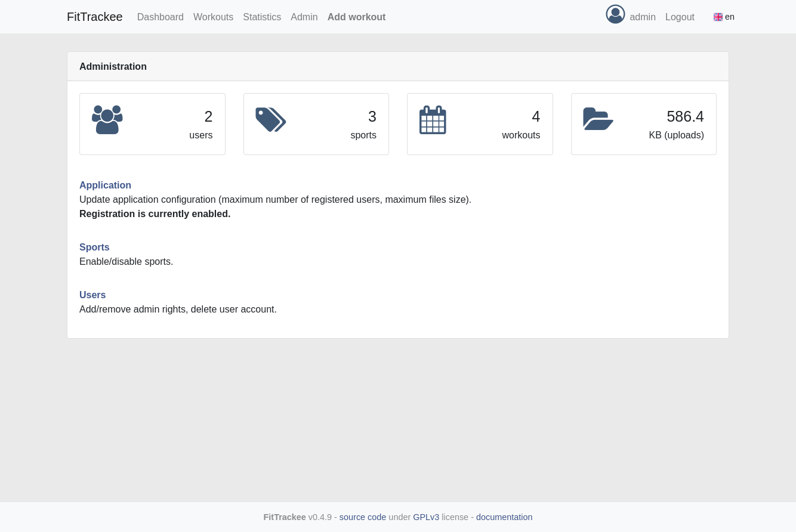Open the Application configuration link
This screenshot has height=532, width=796.
[x=105, y=185]
